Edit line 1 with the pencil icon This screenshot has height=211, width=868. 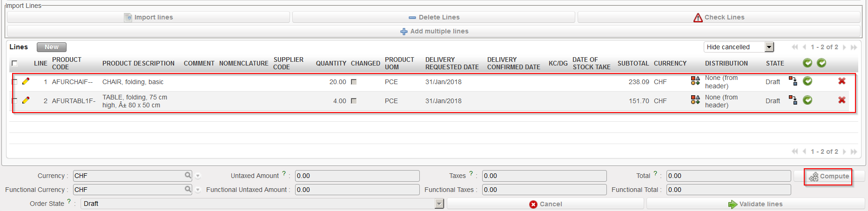click(x=26, y=81)
